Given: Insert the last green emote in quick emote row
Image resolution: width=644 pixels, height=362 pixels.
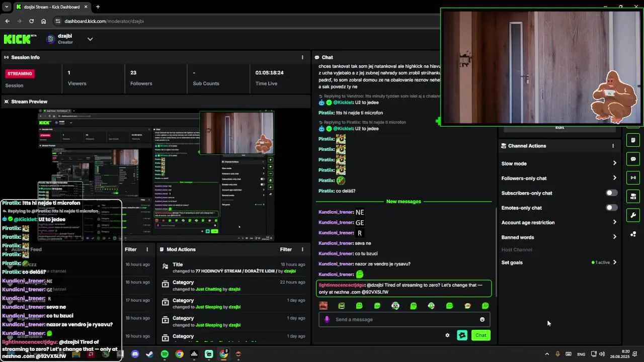Looking at the screenshot, I should coord(485,306).
